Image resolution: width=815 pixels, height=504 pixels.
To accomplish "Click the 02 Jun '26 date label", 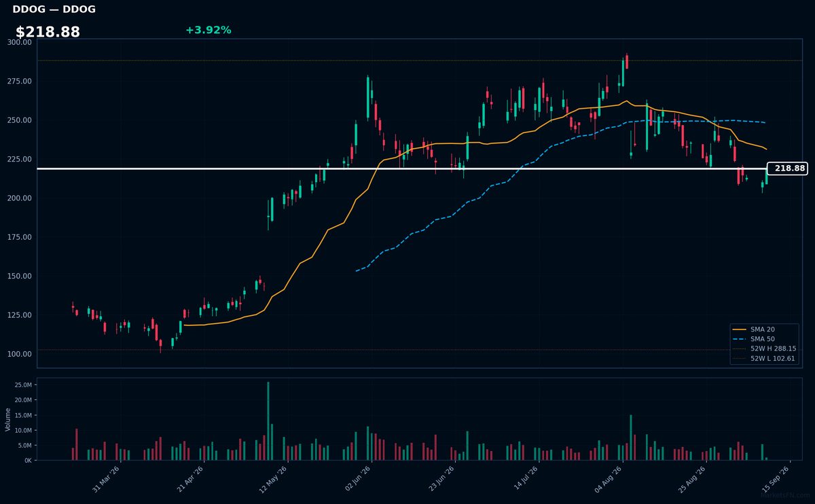I will (359, 478).
